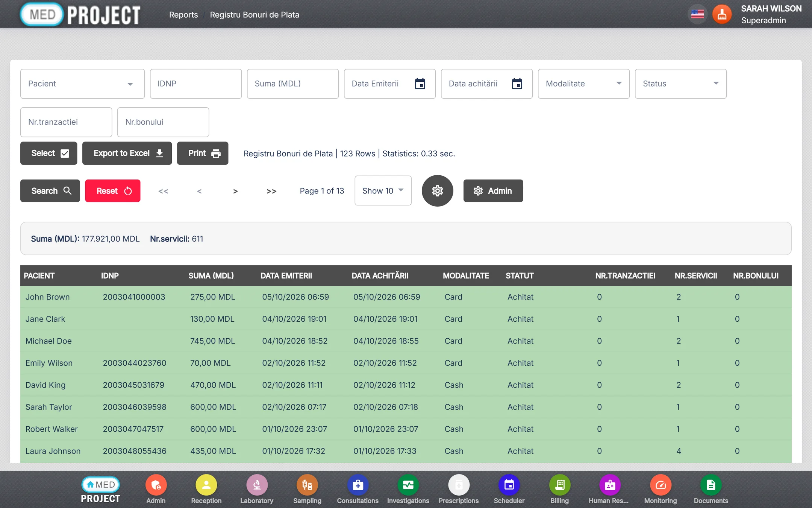Viewport: 812px width, 508px height.
Task: Click the orange user avatar icon
Action: pyautogui.click(x=722, y=14)
